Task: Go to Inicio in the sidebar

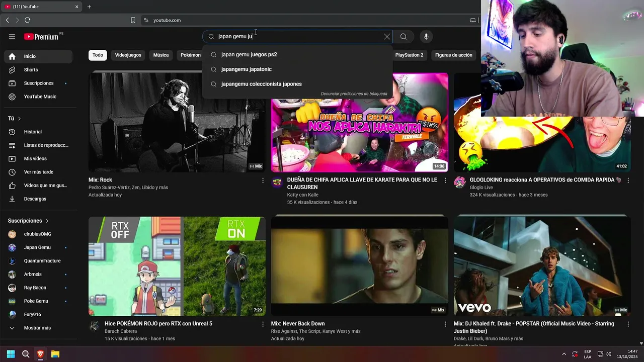Action: click(38, 56)
